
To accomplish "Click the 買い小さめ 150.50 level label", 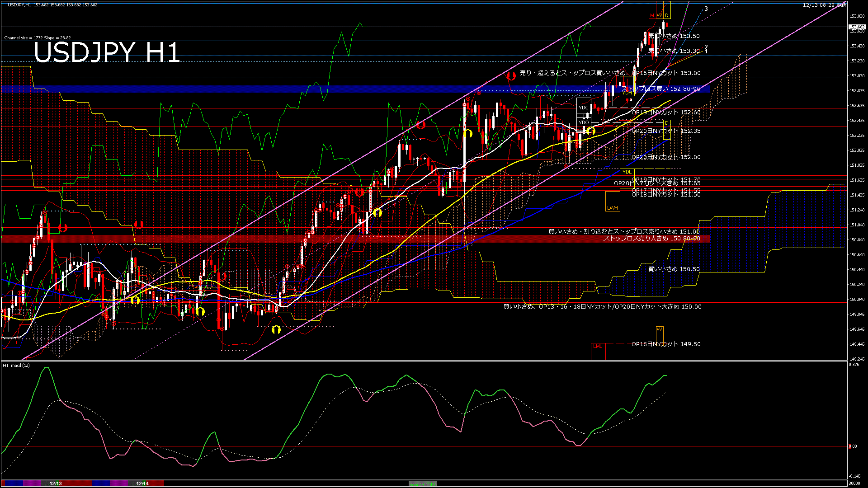I will (674, 269).
